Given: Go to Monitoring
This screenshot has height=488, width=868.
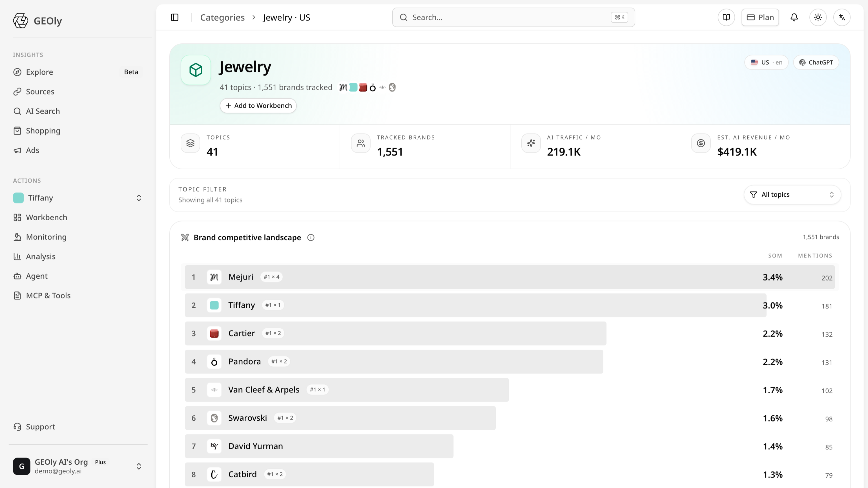Looking at the screenshot, I should 78,237.
